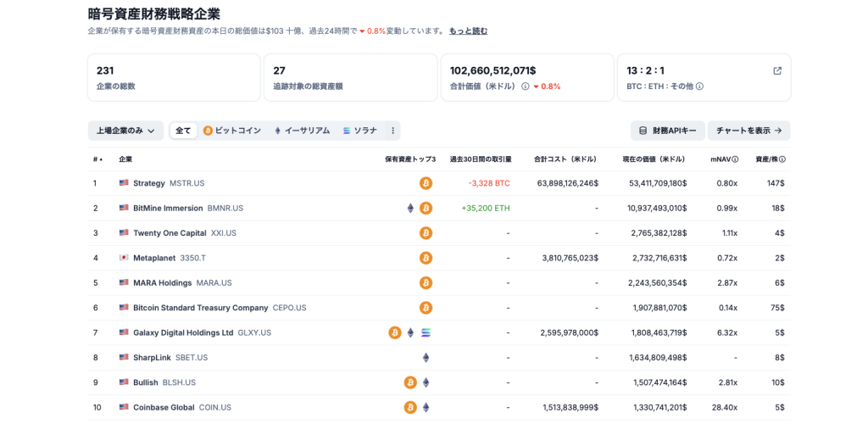Screen dimensions: 868x424
Task: Click the Bitcoin icon in Bullish row
Action: pos(410,382)
